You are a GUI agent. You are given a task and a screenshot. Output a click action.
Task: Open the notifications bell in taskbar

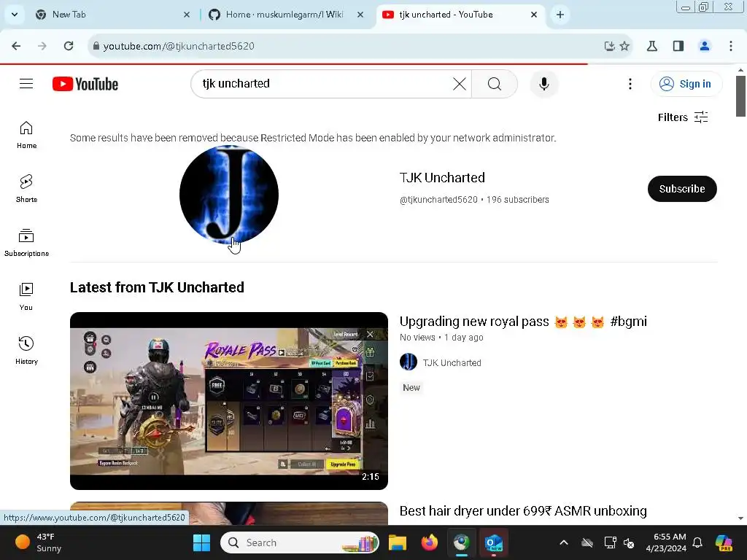coord(697,542)
